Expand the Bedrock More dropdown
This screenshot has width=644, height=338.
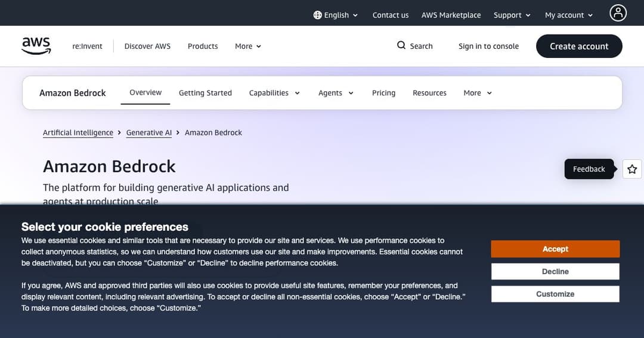click(477, 93)
